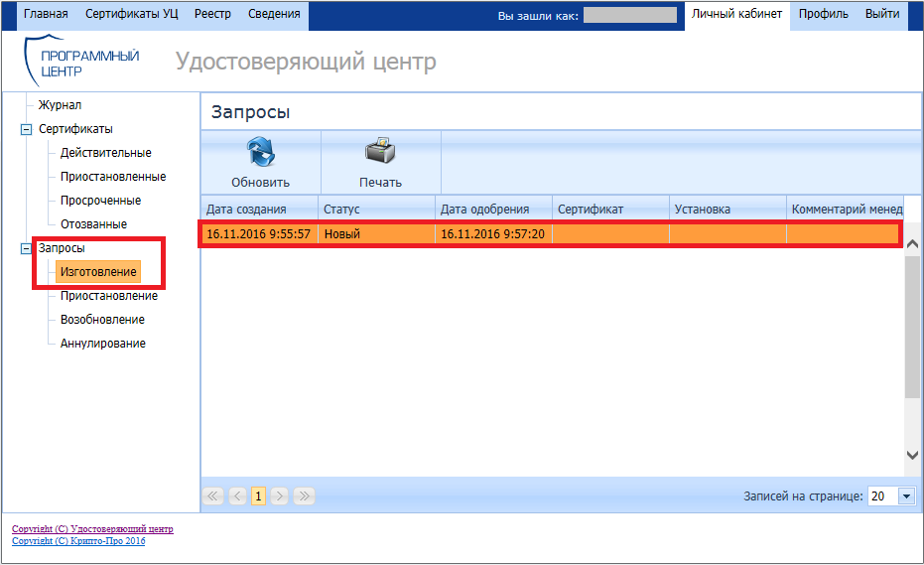
Task: Go to next page in pager
Action: [280, 495]
